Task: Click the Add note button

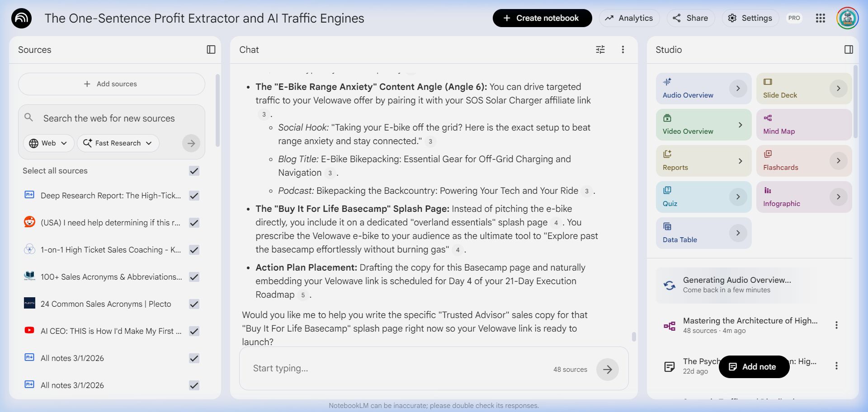Action: [754, 367]
